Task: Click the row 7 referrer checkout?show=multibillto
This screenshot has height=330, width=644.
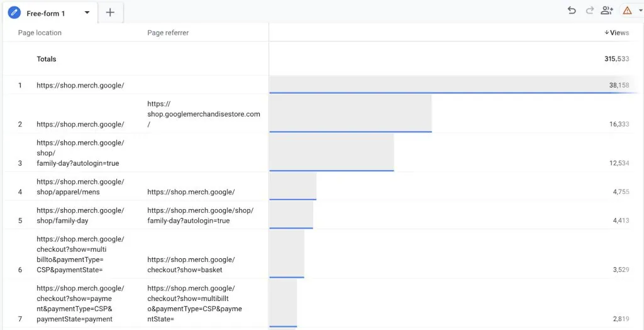Action: pos(195,304)
